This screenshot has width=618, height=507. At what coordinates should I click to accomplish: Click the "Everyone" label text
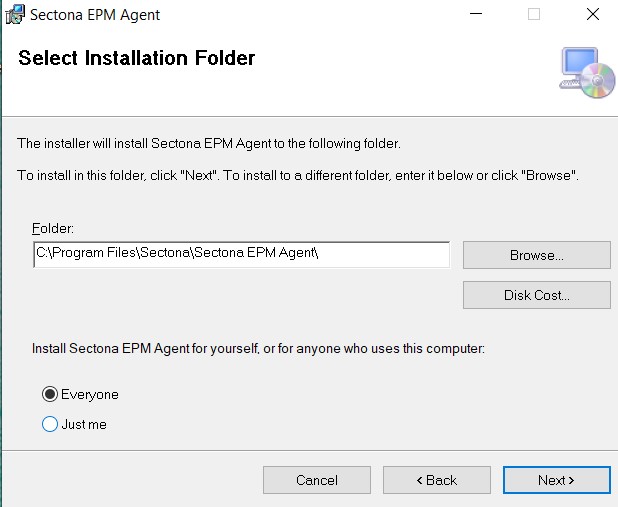[x=90, y=394]
